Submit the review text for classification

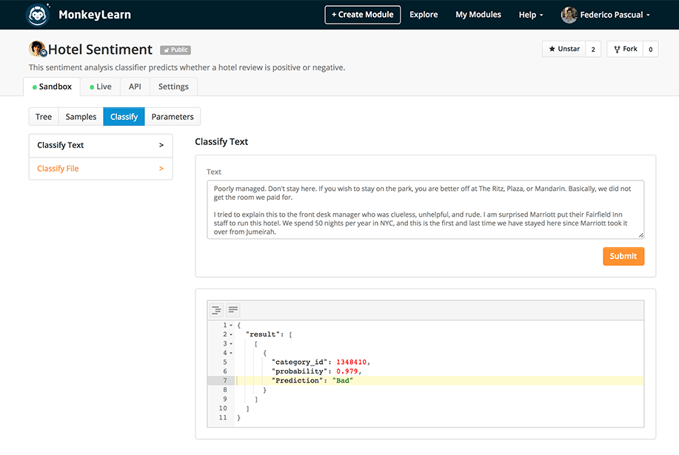[623, 256]
